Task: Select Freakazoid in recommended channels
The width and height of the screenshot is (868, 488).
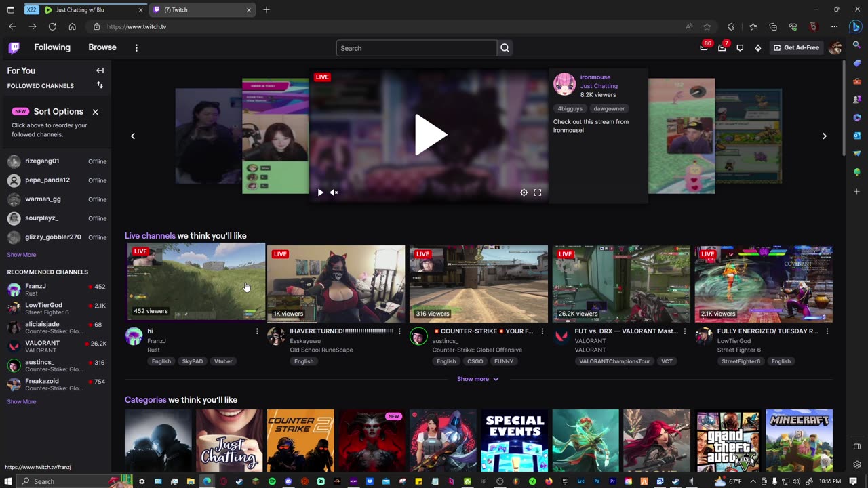Action: point(57,384)
